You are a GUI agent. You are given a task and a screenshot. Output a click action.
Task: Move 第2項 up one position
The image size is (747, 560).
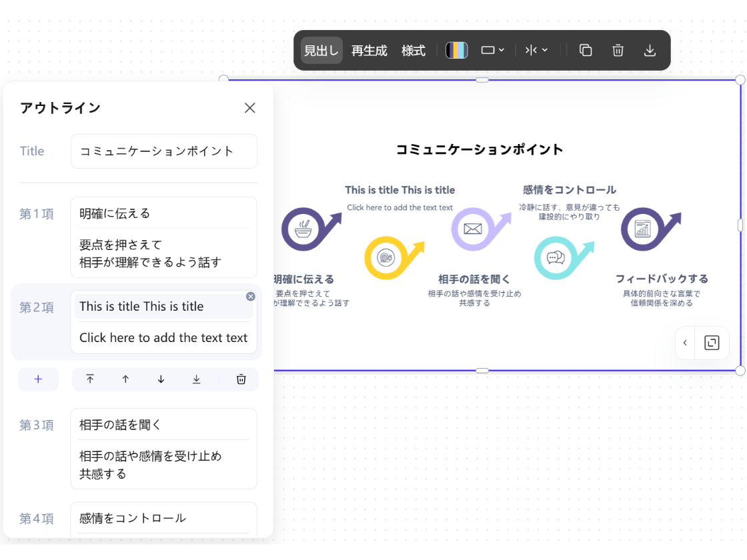click(x=125, y=379)
